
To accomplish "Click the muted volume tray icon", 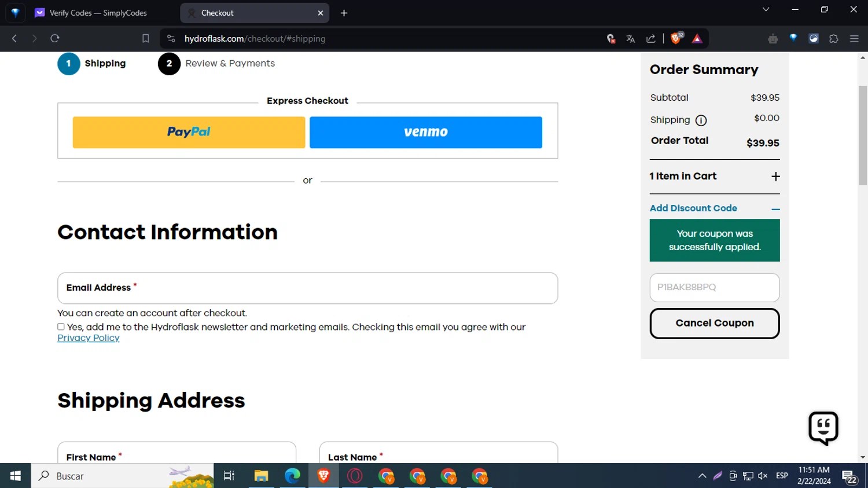I will click(x=763, y=476).
